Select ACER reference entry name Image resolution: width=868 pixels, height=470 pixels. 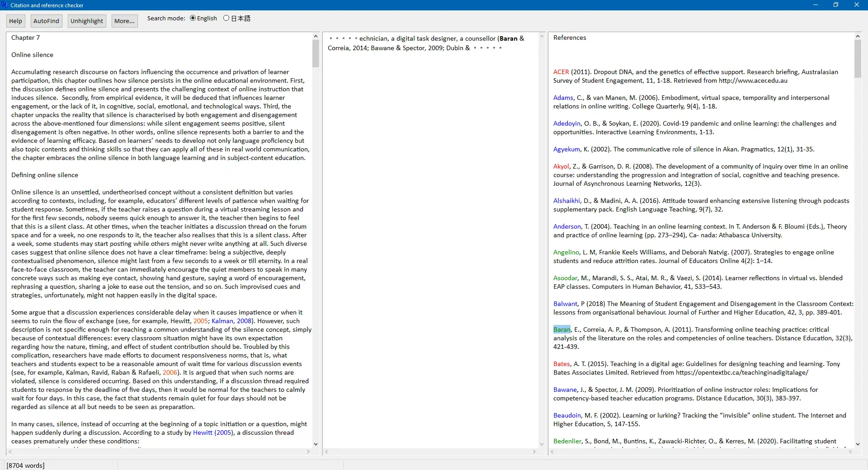point(561,72)
